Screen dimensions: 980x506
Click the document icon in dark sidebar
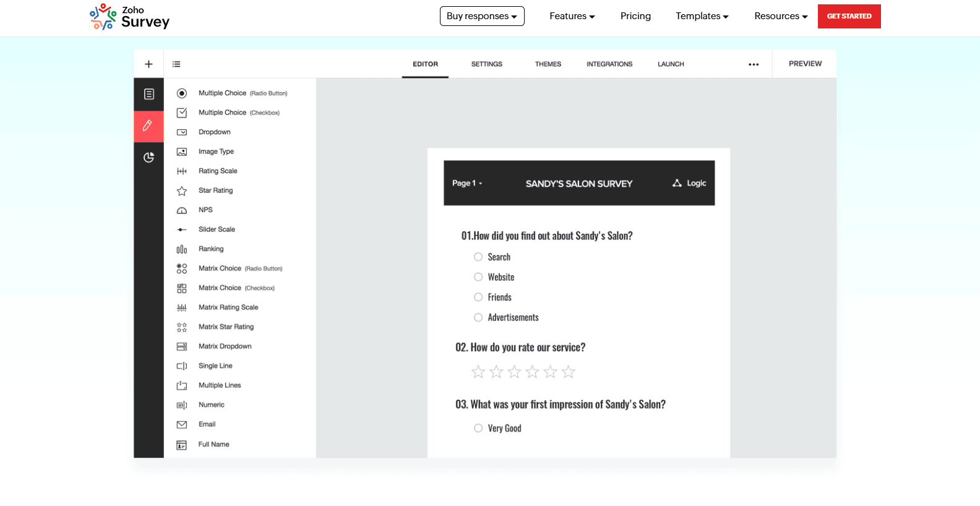click(148, 94)
